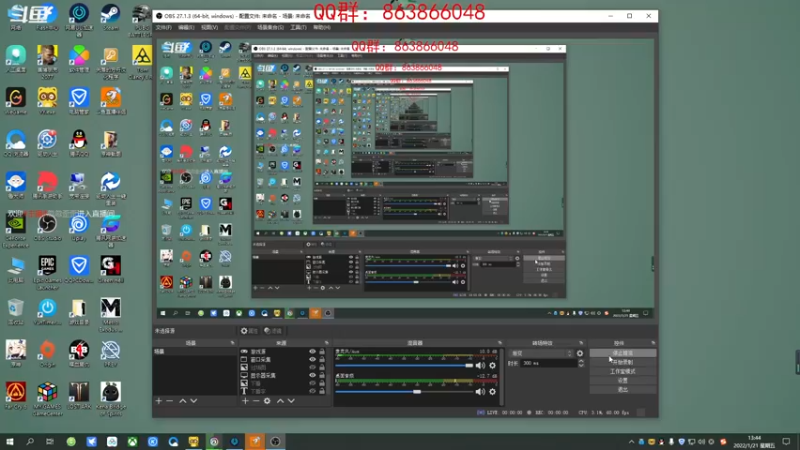Toggle visibility of first source row
The width and height of the screenshot is (800, 450).
[312, 352]
